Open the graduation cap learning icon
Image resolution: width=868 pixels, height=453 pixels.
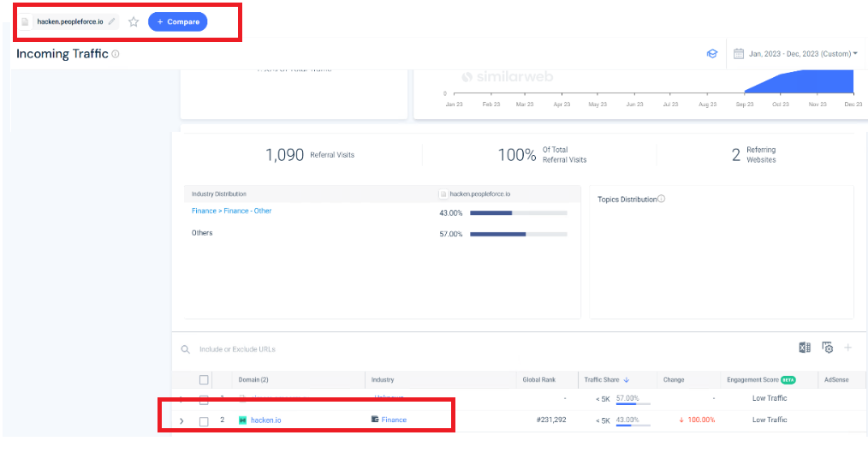point(712,54)
